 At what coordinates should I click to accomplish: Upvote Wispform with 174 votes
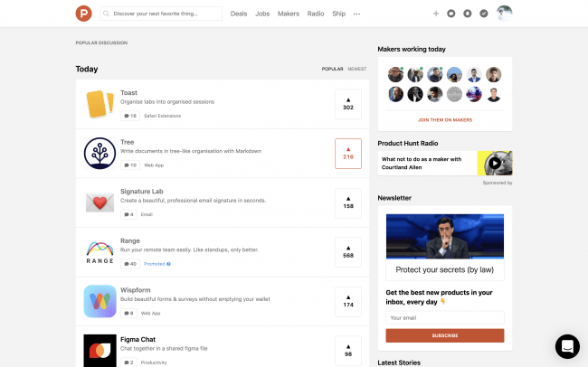tap(348, 302)
